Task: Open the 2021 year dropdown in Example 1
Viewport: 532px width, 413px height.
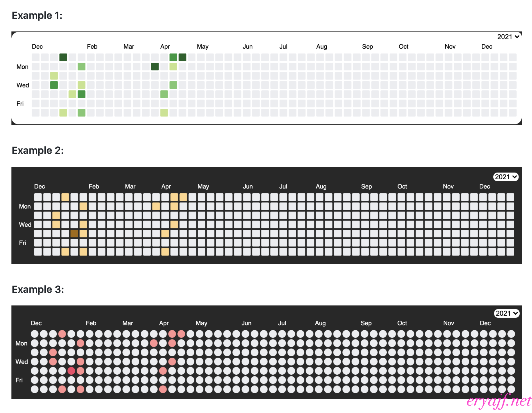Action: 508,37
